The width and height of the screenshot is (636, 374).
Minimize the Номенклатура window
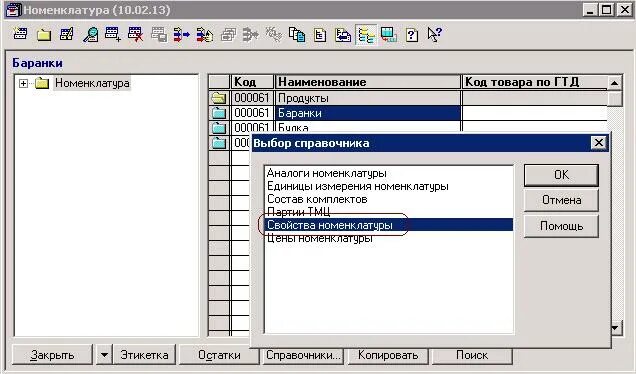tap(590, 10)
